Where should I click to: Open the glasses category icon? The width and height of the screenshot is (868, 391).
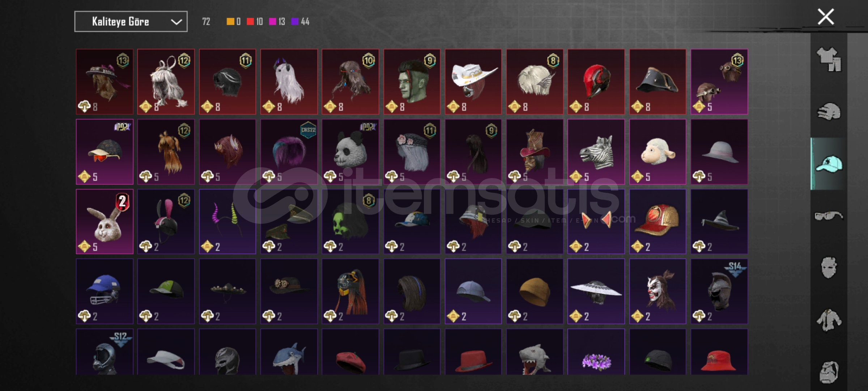tap(829, 216)
